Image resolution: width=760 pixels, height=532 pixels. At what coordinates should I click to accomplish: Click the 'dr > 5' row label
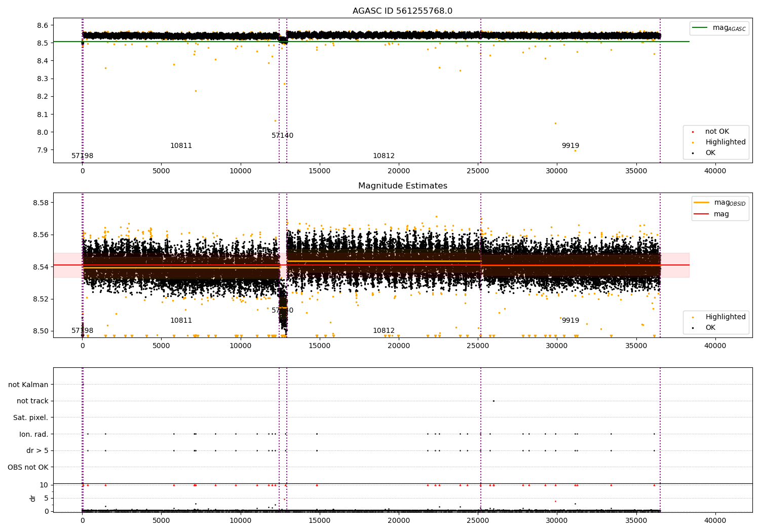click(x=37, y=451)
